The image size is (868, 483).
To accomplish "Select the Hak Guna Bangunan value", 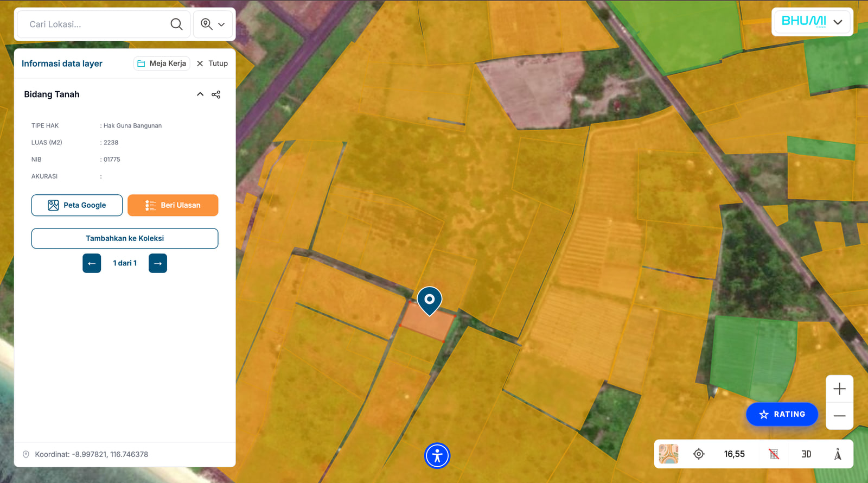I will coord(132,125).
